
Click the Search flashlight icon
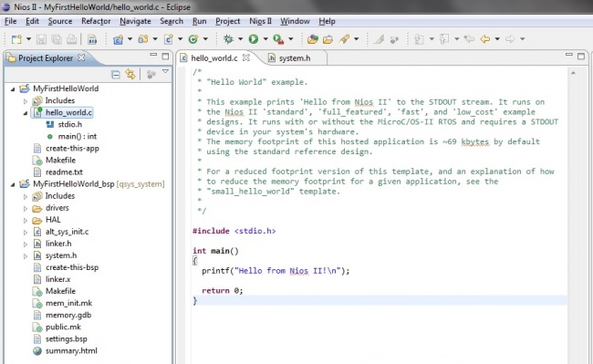(344, 39)
